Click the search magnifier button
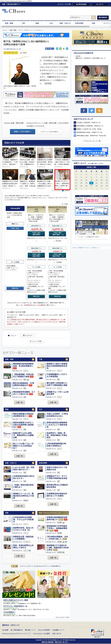 pos(94,17)
